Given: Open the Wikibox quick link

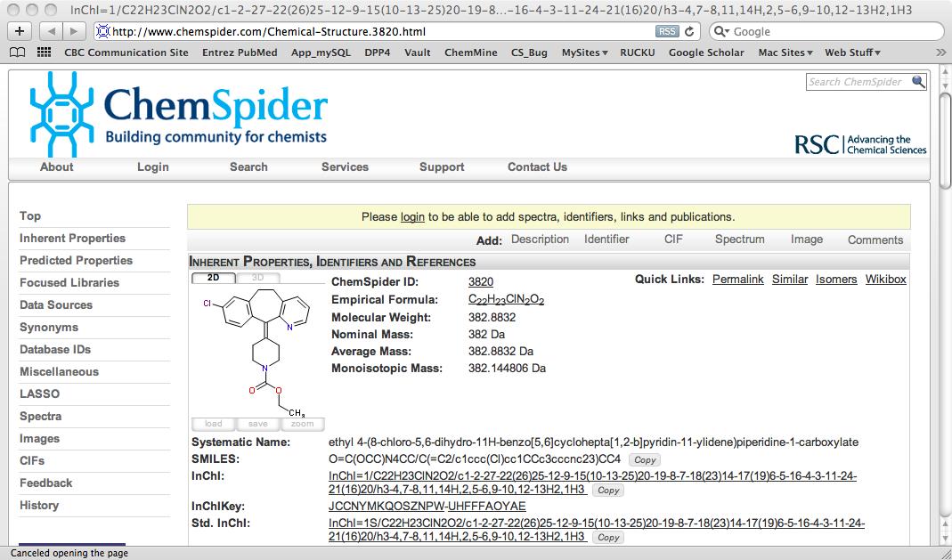Looking at the screenshot, I should click(x=886, y=279).
